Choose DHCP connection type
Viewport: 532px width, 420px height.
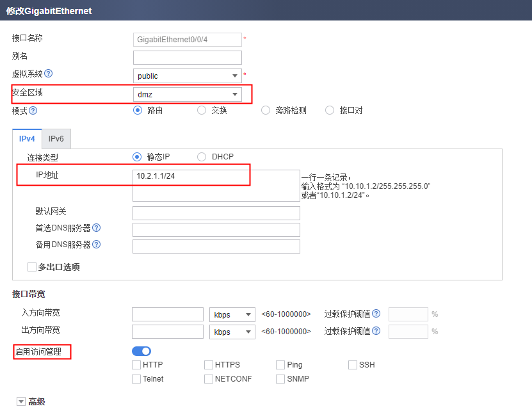point(202,157)
